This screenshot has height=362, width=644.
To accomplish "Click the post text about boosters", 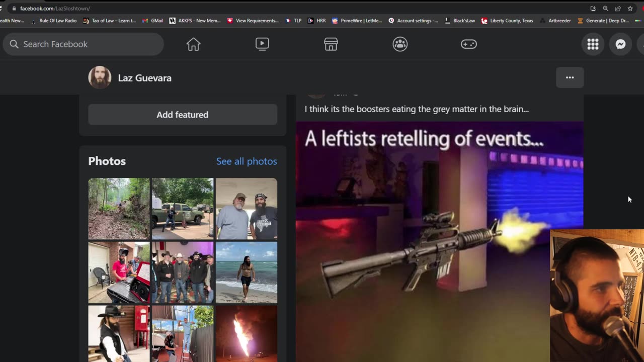I will coord(417,109).
